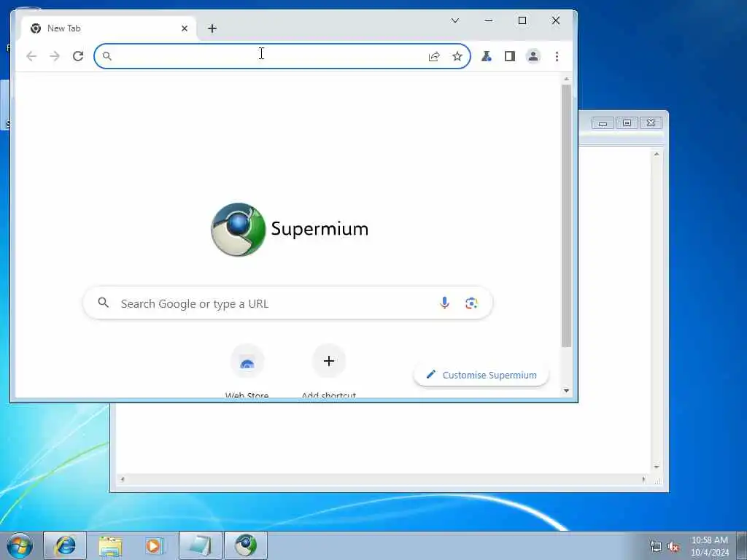Open the Windows Start menu
The height and width of the screenshot is (560, 747).
20,545
